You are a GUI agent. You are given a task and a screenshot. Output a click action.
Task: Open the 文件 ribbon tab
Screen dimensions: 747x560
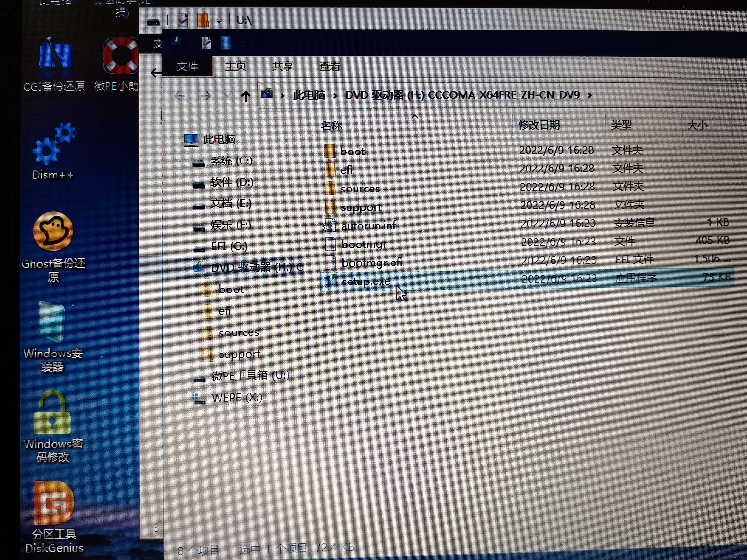point(187,66)
